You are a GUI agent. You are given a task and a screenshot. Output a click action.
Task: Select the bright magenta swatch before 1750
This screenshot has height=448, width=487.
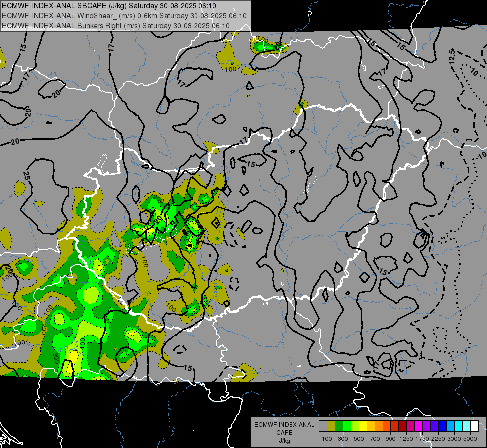point(419,426)
